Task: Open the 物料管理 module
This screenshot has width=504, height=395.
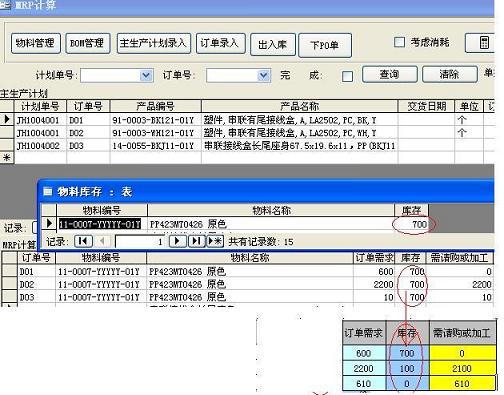Action: click(x=36, y=43)
